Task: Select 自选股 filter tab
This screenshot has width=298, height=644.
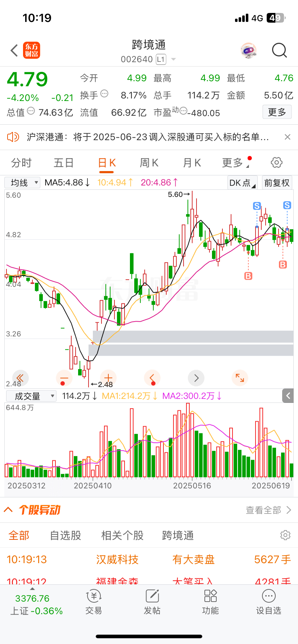Action: tap(65, 535)
